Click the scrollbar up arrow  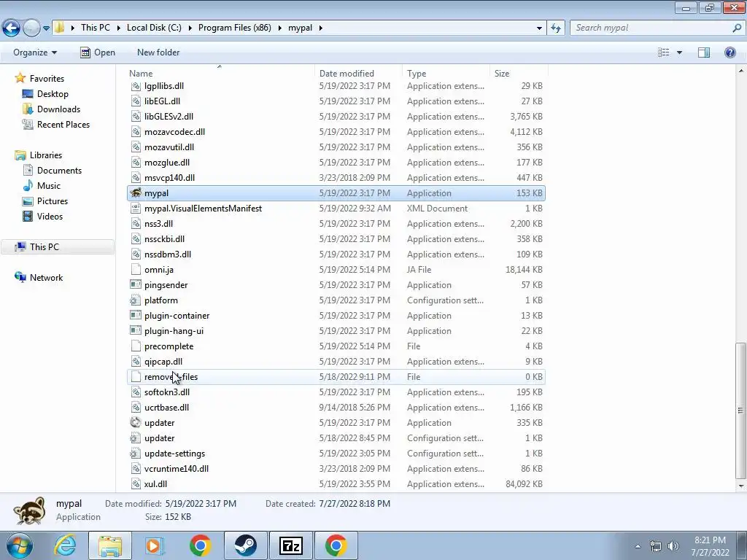(741, 71)
